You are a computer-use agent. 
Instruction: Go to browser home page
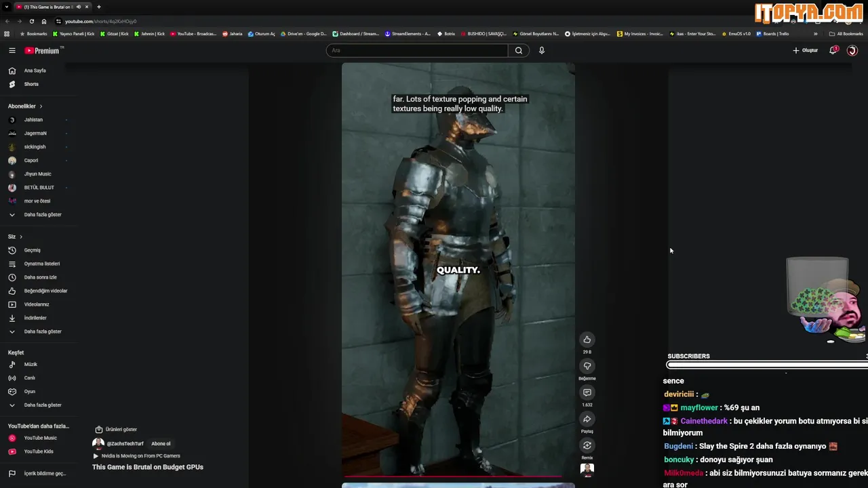click(44, 21)
